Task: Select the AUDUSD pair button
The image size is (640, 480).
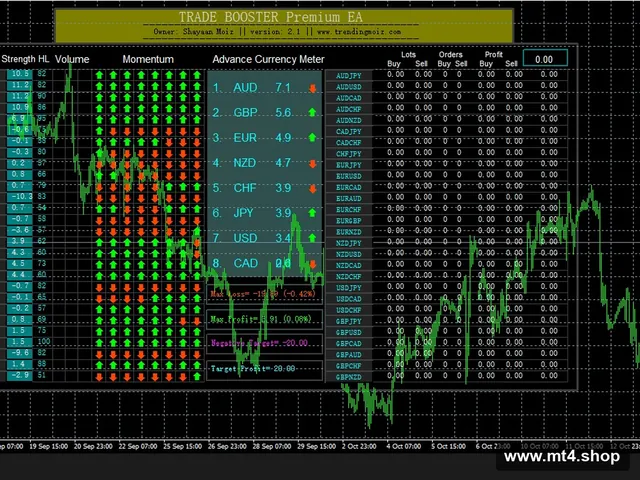Action: pos(349,87)
